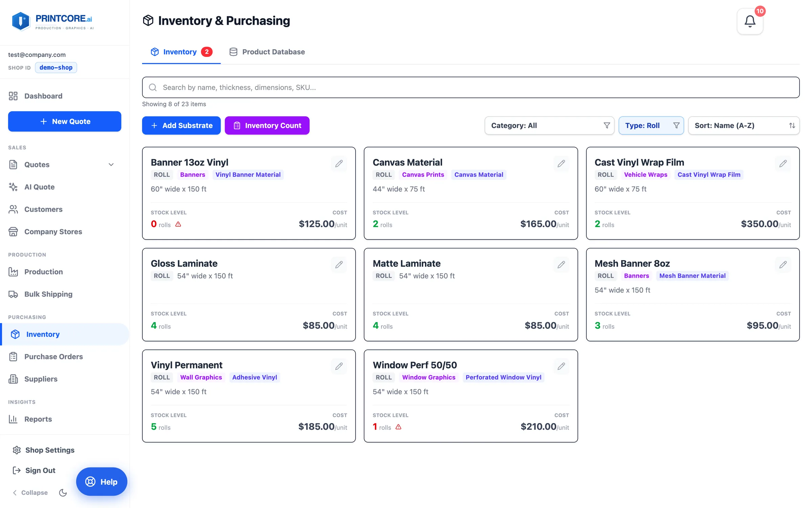Screen dimensions: 812x508
Task: Open Purchase Orders in the sidebar
Action: tap(65, 357)
